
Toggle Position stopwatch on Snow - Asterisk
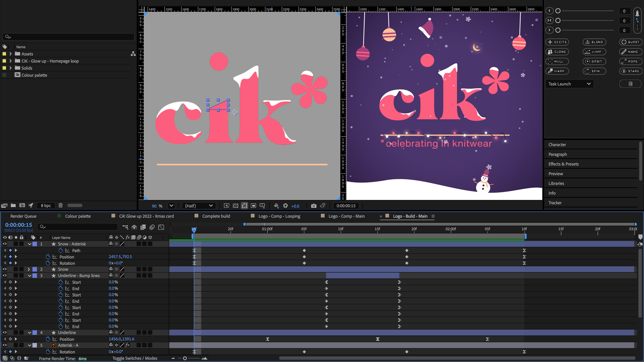(48, 257)
